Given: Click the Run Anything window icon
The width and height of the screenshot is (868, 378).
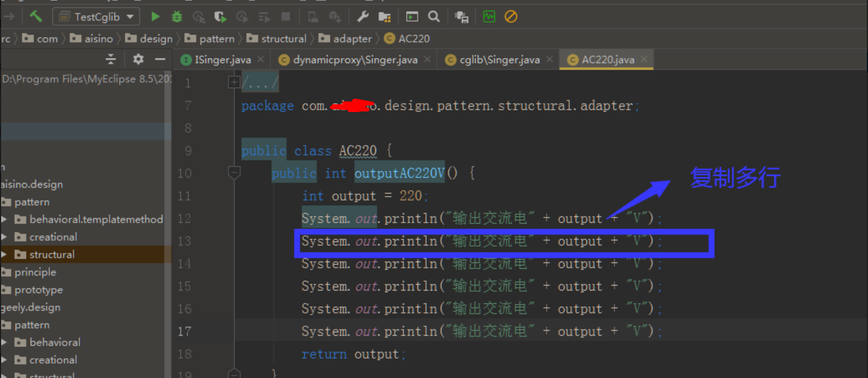Looking at the screenshot, I should pyautogui.click(x=412, y=17).
